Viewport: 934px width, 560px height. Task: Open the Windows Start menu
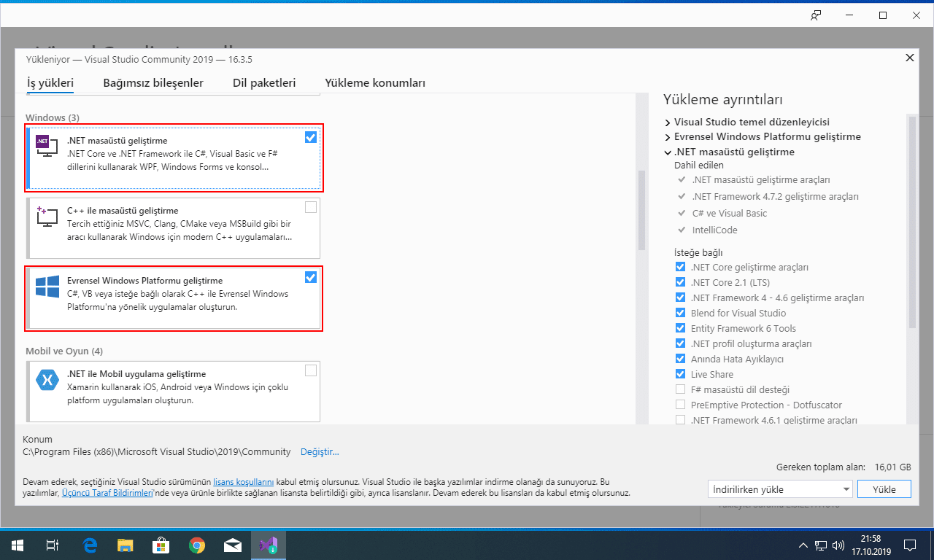click(18, 545)
